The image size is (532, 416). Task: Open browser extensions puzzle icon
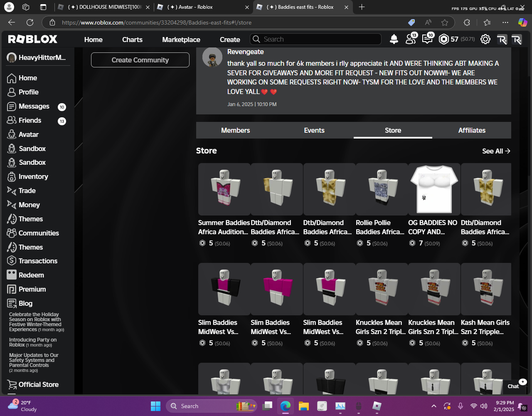[x=467, y=22]
